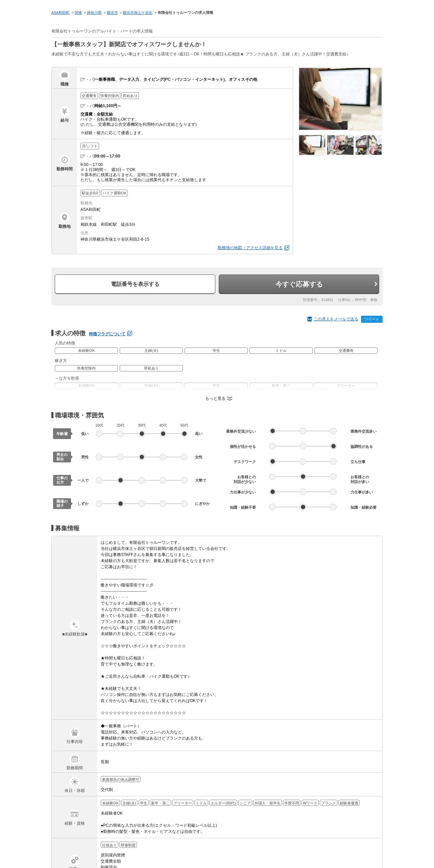
Task: Click the 扶養控除内 tag under 稼ぎ方
Action: [86, 368]
